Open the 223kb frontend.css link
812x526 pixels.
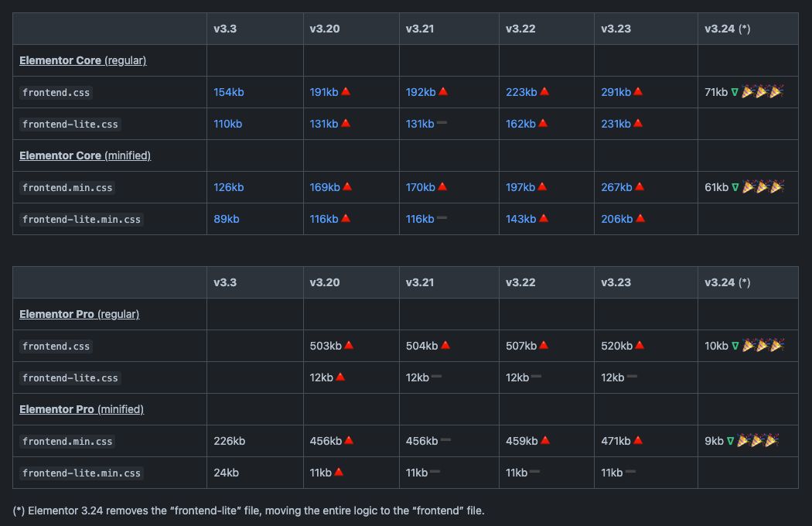coord(521,92)
